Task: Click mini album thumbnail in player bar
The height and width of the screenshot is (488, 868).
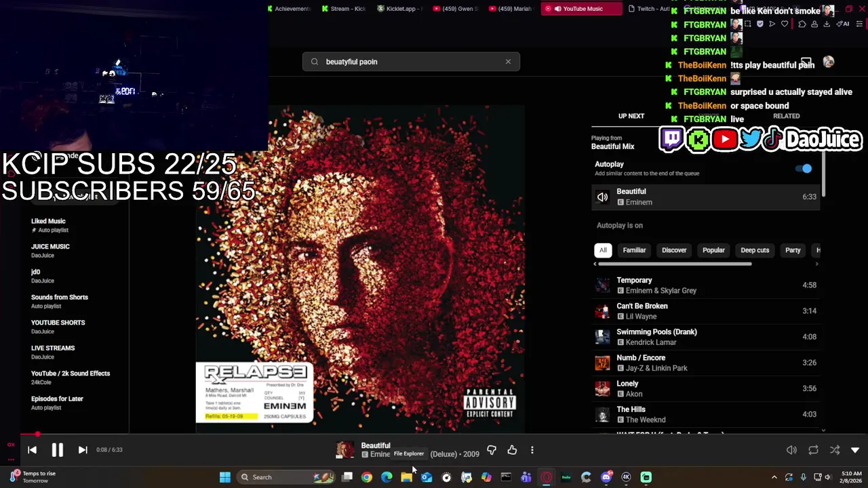Action: [x=345, y=449]
